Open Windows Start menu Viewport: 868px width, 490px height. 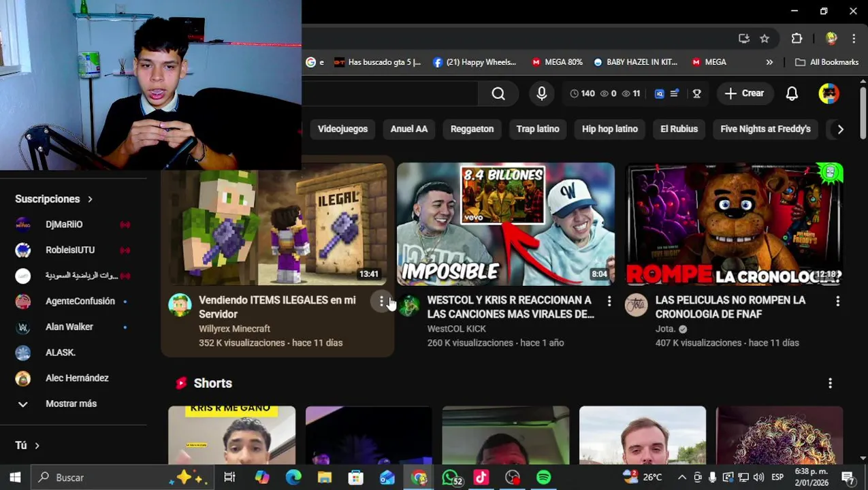[x=15, y=478]
